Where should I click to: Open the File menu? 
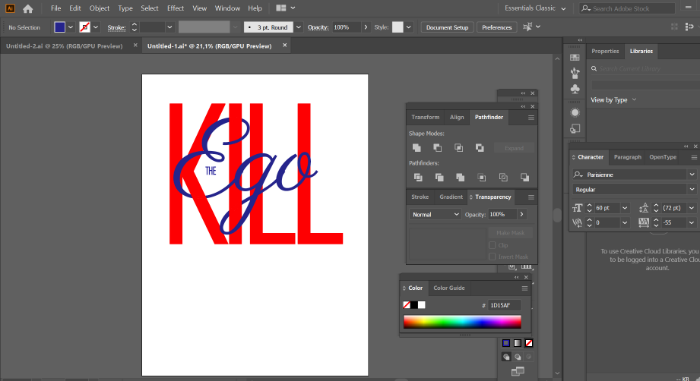(x=56, y=8)
